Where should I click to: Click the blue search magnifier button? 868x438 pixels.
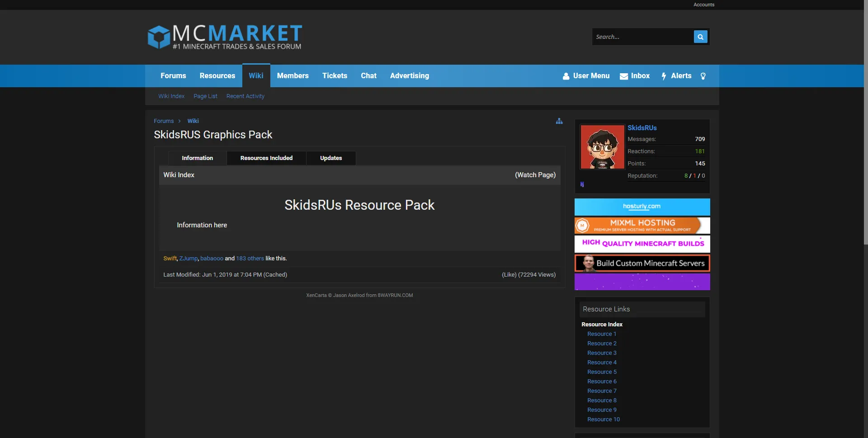click(x=700, y=37)
